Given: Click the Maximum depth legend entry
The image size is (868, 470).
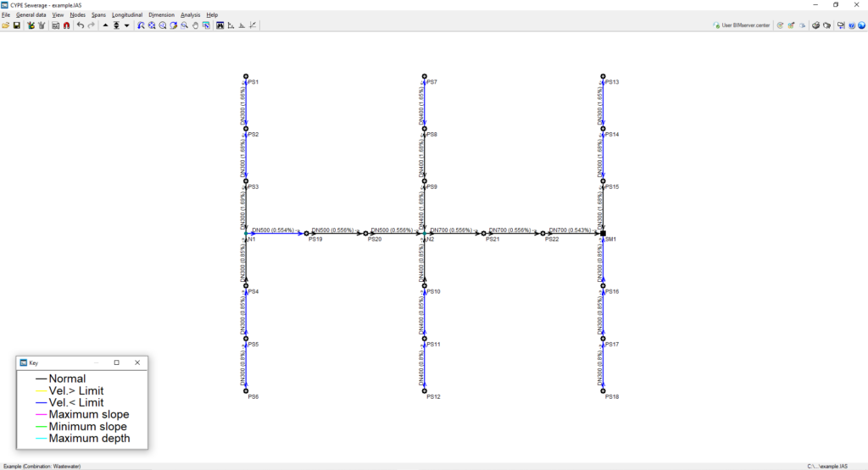Looking at the screenshot, I should pos(89,439).
